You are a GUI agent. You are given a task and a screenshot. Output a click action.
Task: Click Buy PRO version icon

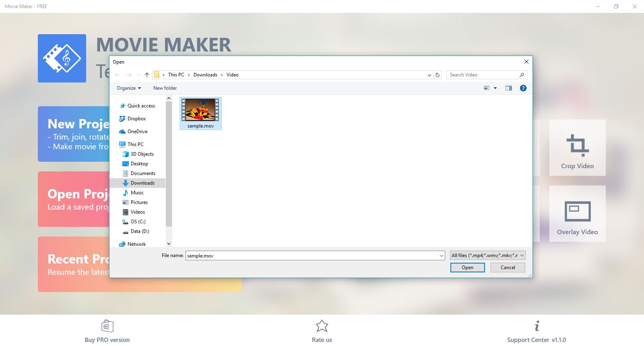click(107, 326)
